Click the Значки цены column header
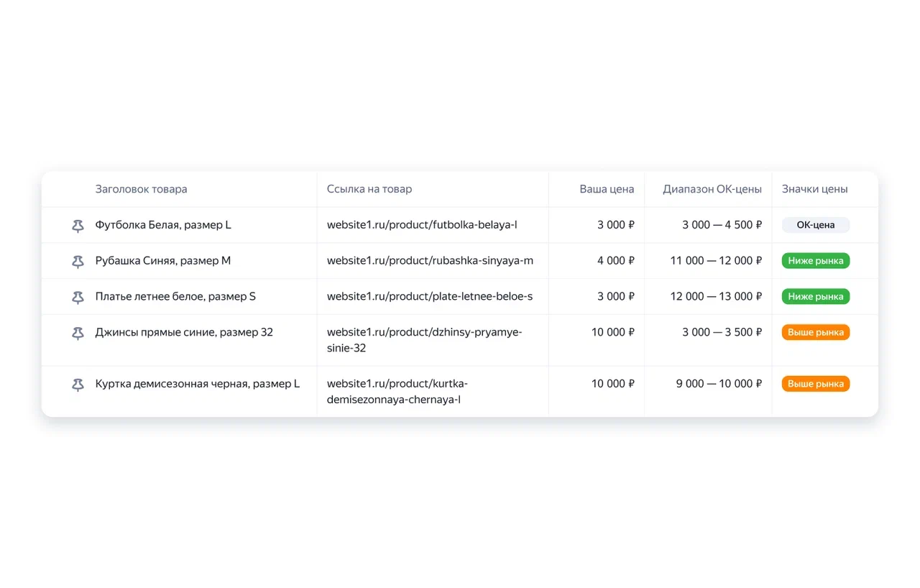 (x=814, y=189)
